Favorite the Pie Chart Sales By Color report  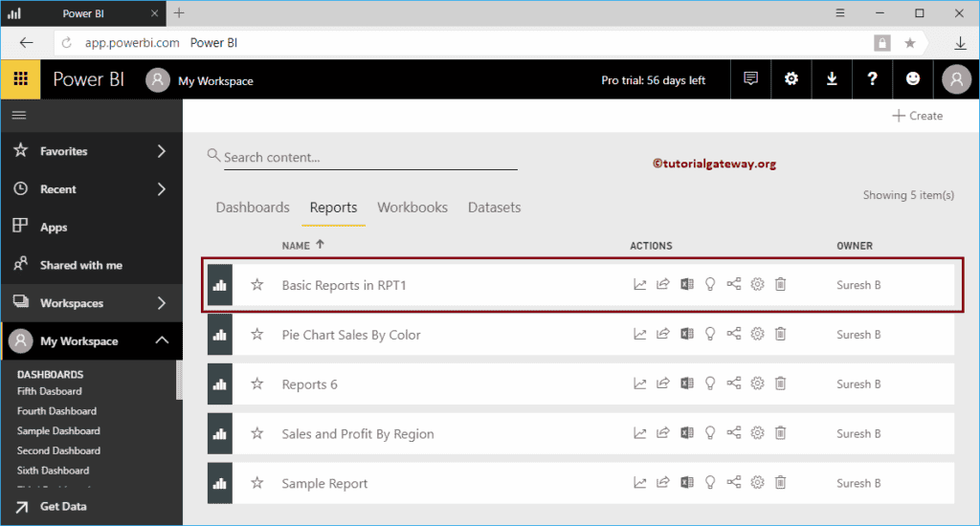tap(256, 334)
